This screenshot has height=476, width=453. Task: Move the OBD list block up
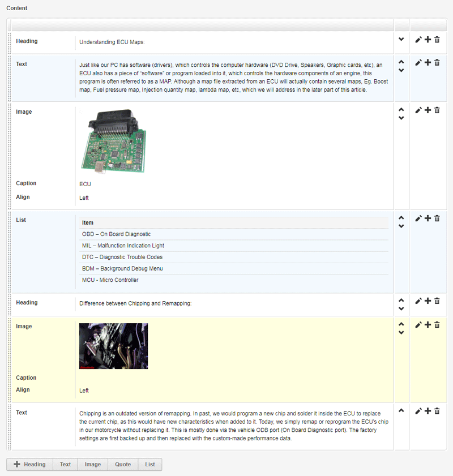(401, 217)
